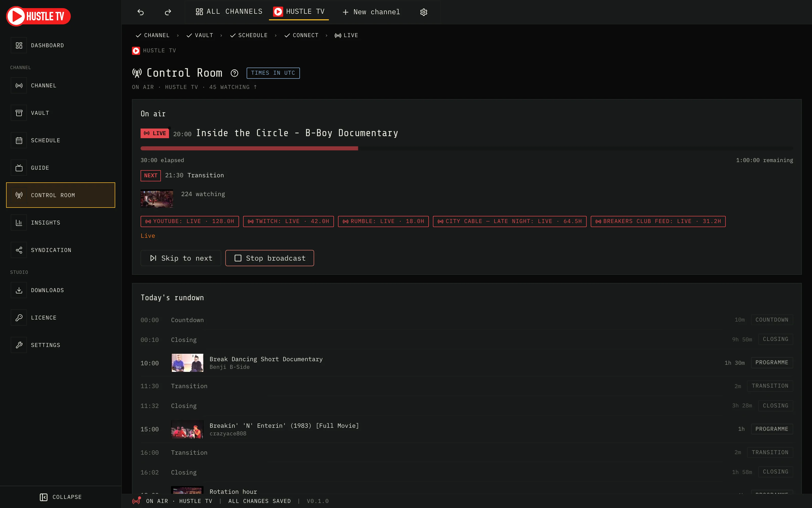Click the BREAKERS CLUB FEED badge
This screenshot has height=508, width=812.
(x=658, y=221)
